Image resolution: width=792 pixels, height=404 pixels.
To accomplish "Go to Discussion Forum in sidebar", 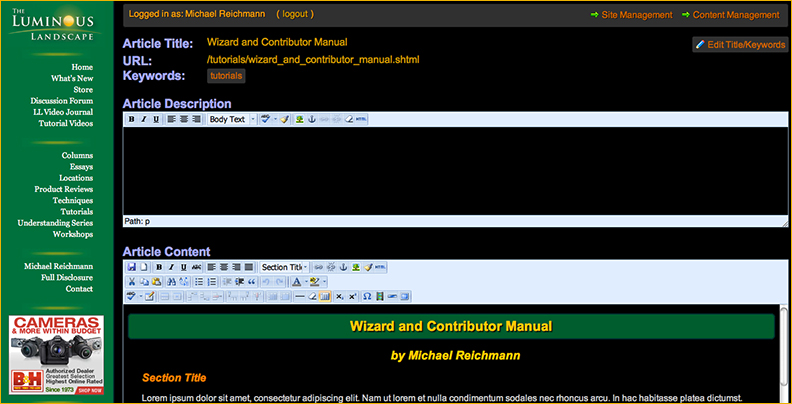I will (61, 101).
